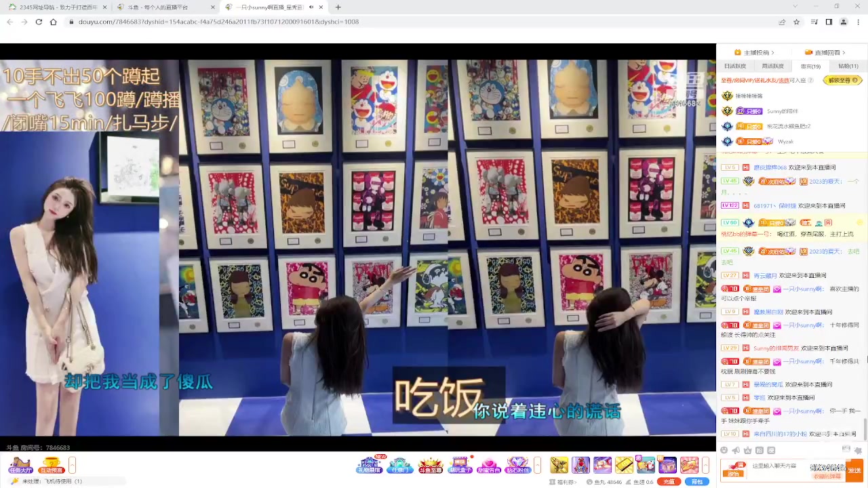Open a new browser tab

coord(338,7)
